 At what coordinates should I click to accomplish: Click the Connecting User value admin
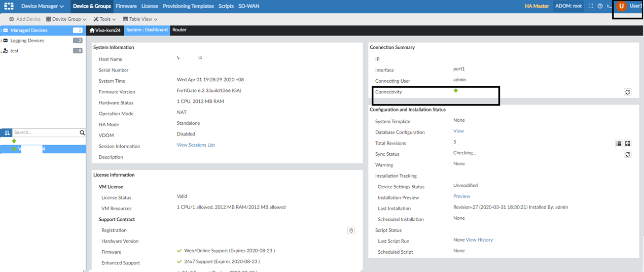click(459, 80)
